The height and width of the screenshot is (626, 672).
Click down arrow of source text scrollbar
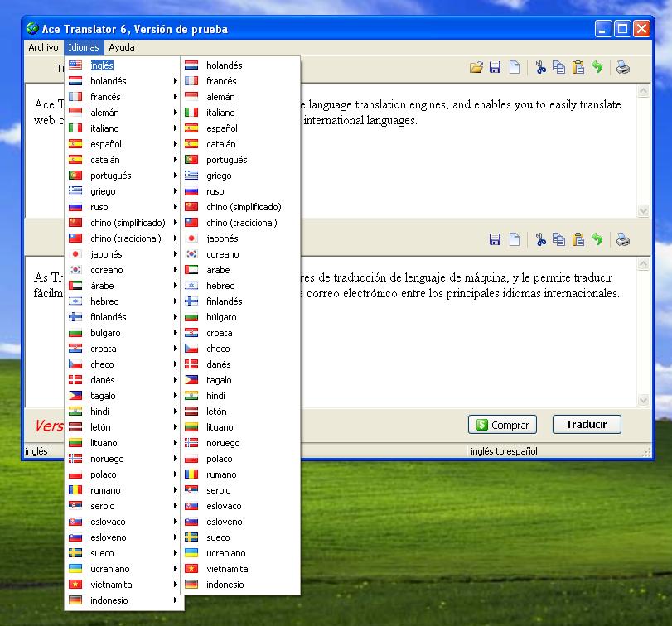tap(643, 210)
